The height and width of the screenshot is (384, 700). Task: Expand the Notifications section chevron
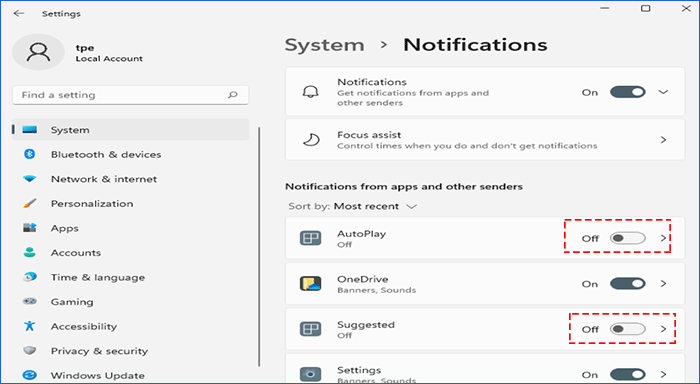click(x=663, y=92)
